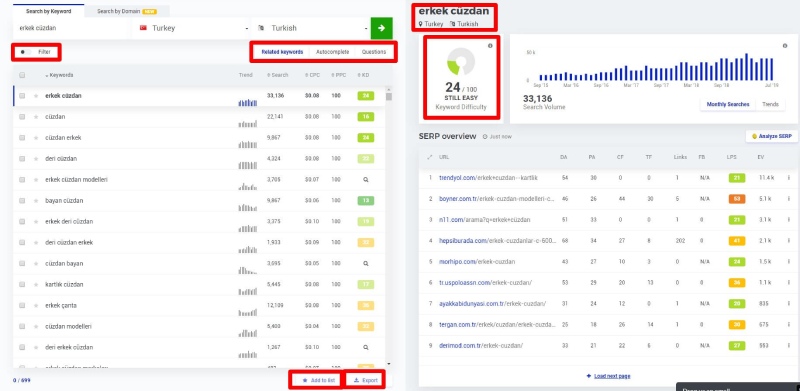Image resolution: width=800 pixels, height=391 pixels.
Task: Click the Keyword Difficulty donut chart
Action: [461, 61]
